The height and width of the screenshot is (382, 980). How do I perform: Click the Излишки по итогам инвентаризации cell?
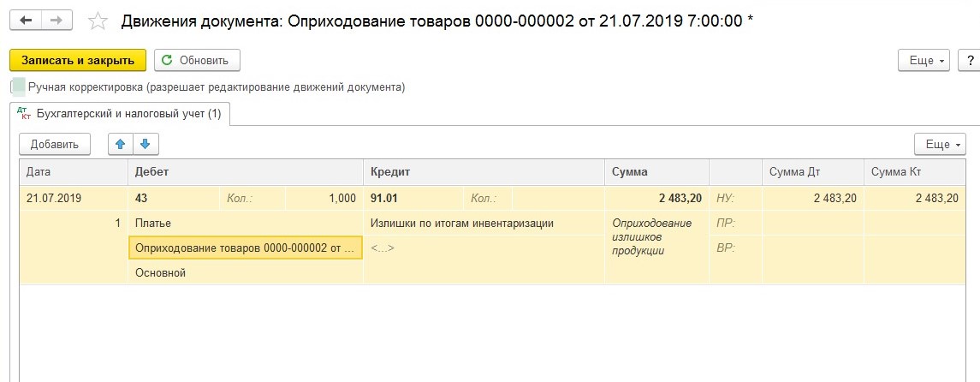pyautogui.click(x=461, y=224)
